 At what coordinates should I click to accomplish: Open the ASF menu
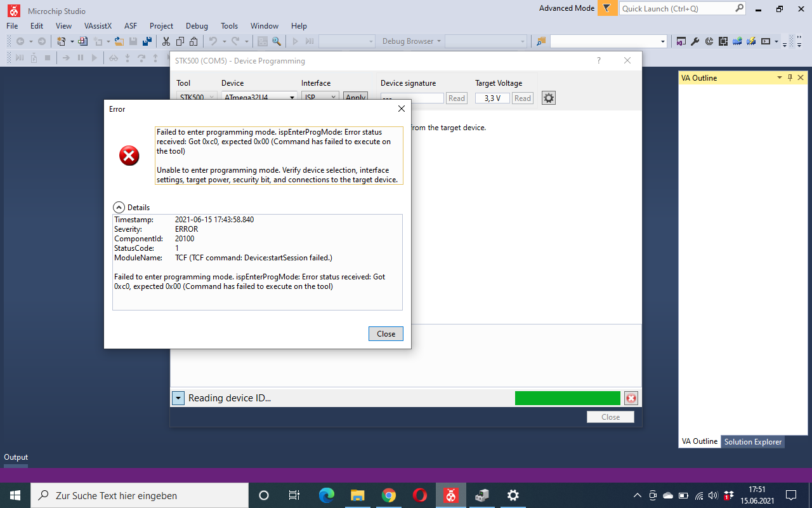pos(131,25)
